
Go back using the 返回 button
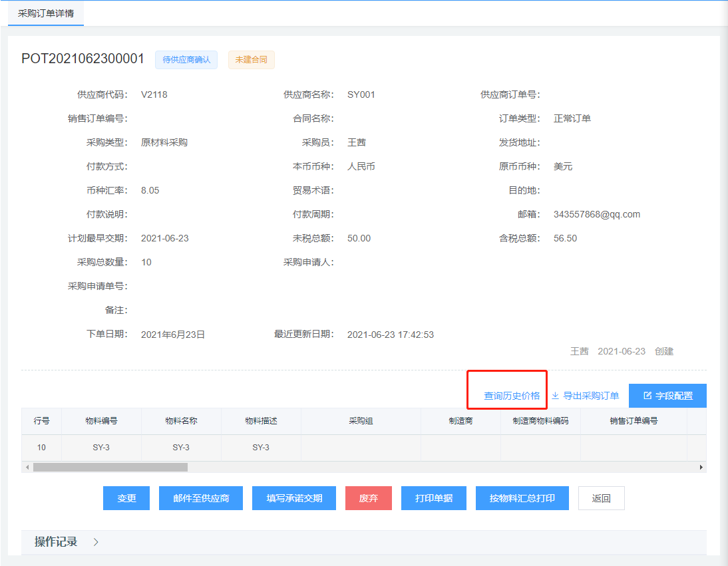point(601,498)
